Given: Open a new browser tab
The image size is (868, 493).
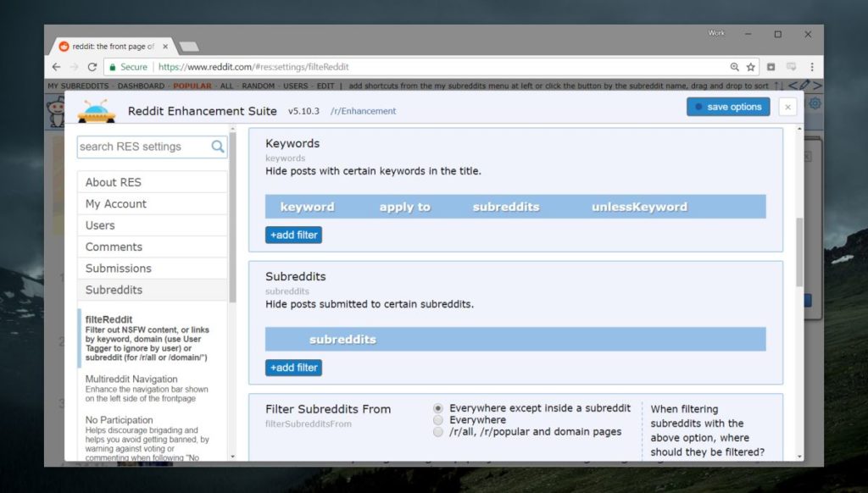Looking at the screenshot, I should tap(189, 47).
